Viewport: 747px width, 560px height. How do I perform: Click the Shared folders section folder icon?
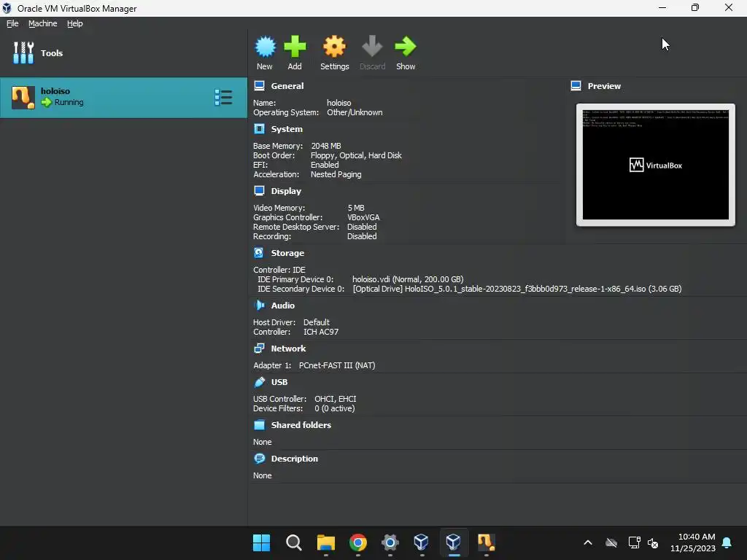click(259, 425)
